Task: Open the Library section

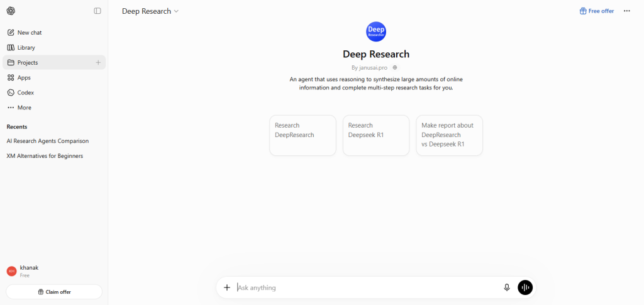Action: 54,48
